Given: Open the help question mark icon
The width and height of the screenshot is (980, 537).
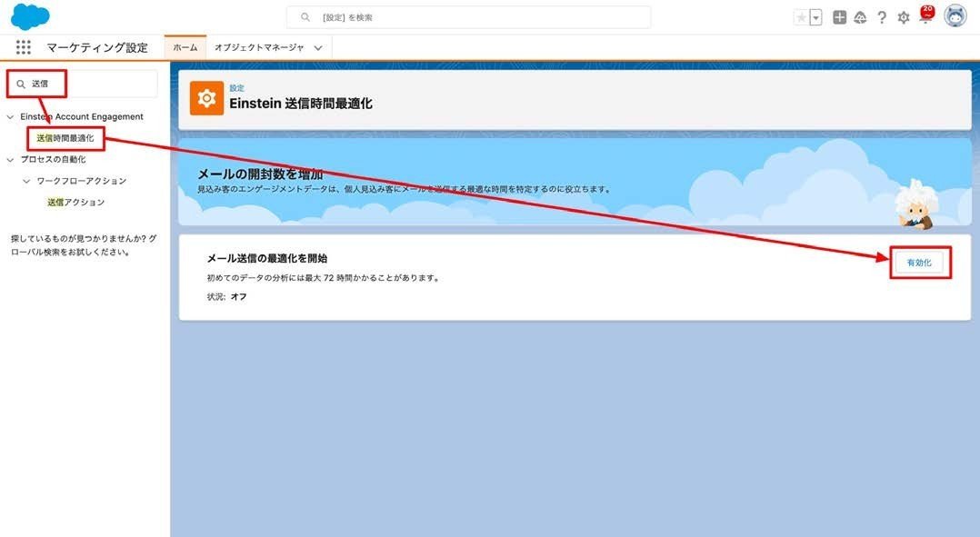Looking at the screenshot, I should click(x=881, y=17).
